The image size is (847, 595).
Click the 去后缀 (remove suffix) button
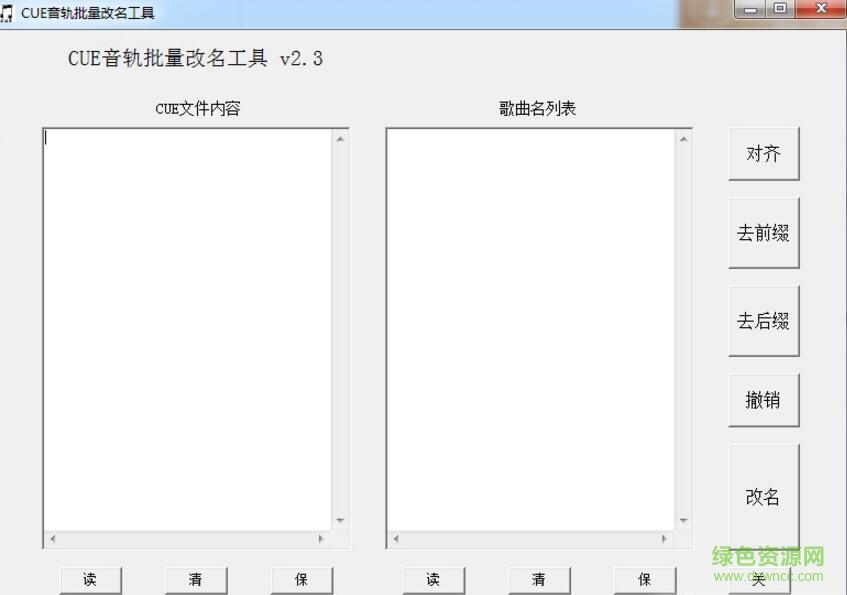[x=764, y=320]
